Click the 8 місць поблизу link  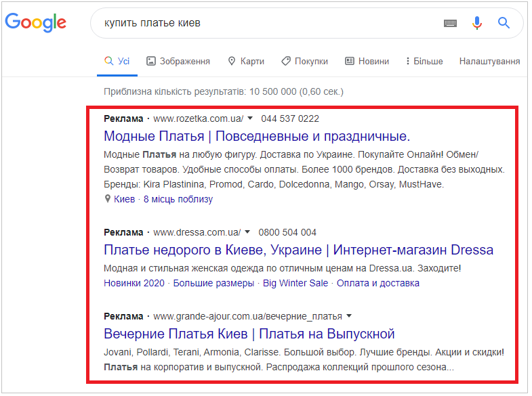pos(178,199)
